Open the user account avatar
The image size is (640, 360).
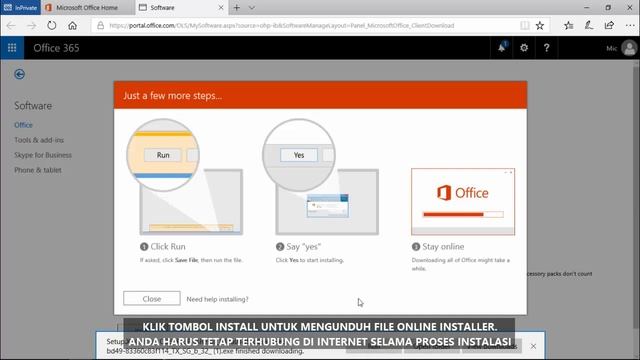tap(629, 48)
